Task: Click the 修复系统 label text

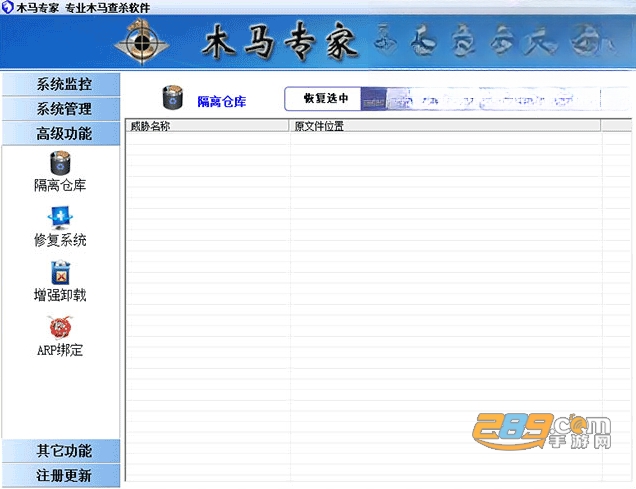Action: pyautogui.click(x=60, y=240)
